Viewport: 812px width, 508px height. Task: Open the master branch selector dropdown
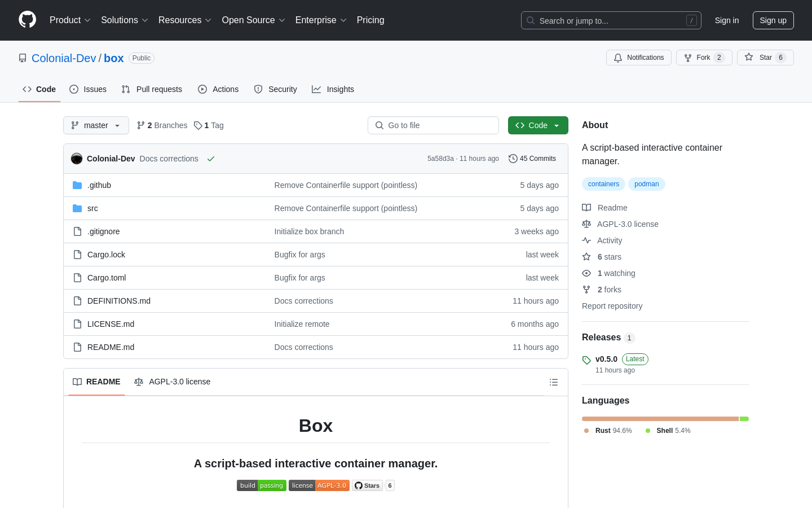click(96, 125)
